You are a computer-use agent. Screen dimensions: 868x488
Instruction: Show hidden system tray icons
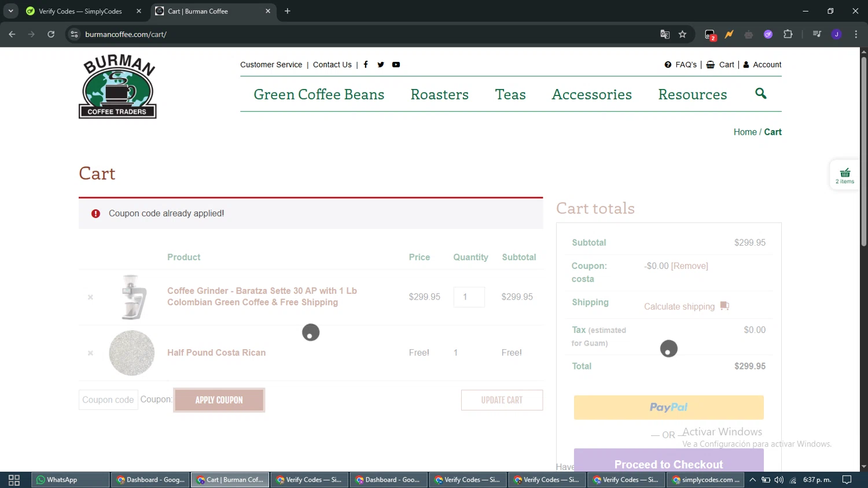[752, 480]
